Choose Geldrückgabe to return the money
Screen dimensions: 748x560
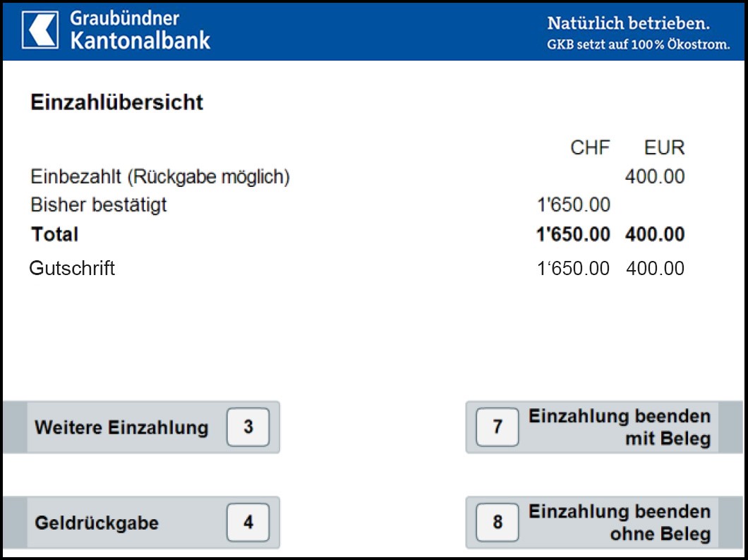(x=141, y=523)
